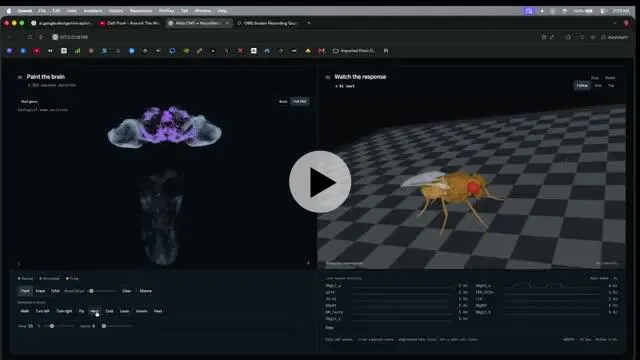Trigger the Loom preset
This screenshot has width=640, height=360.
(124, 311)
